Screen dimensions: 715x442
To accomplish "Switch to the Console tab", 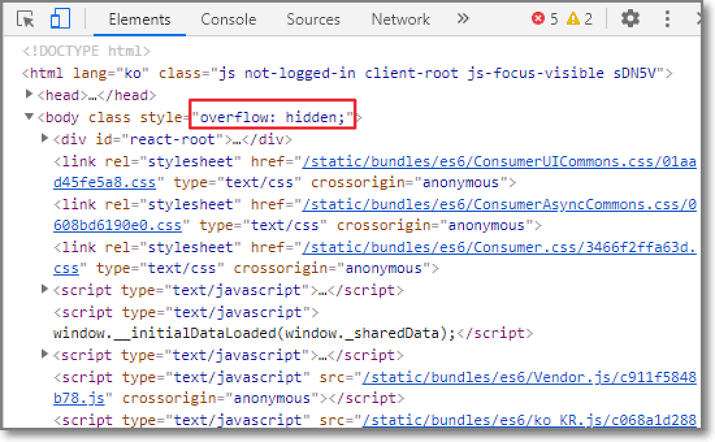I will [228, 19].
